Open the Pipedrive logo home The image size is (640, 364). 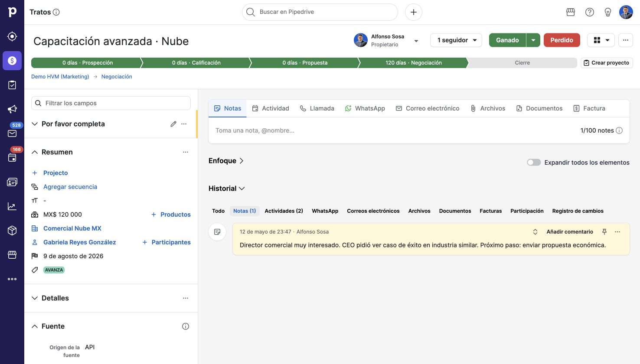tap(12, 12)
